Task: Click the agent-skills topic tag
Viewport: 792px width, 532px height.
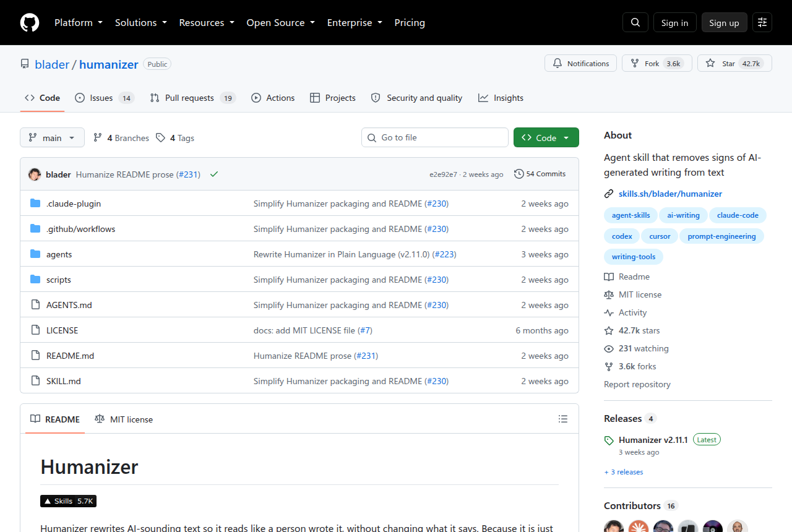Action: 631,215
